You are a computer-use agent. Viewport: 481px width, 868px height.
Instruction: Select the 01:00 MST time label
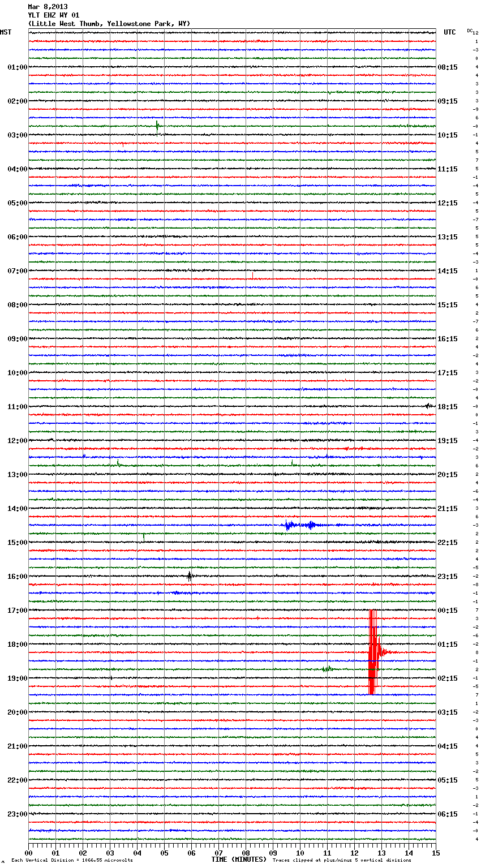[18, 67]
